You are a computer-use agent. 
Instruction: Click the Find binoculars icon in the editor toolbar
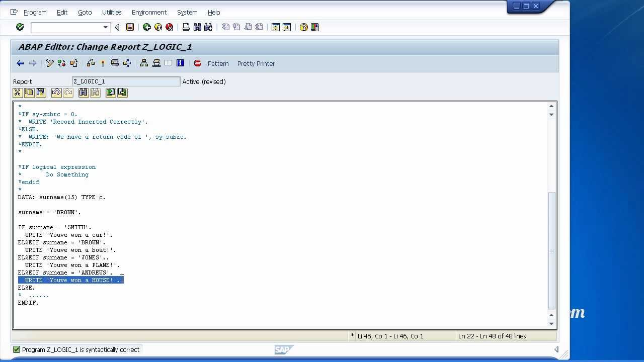[84, 93]
